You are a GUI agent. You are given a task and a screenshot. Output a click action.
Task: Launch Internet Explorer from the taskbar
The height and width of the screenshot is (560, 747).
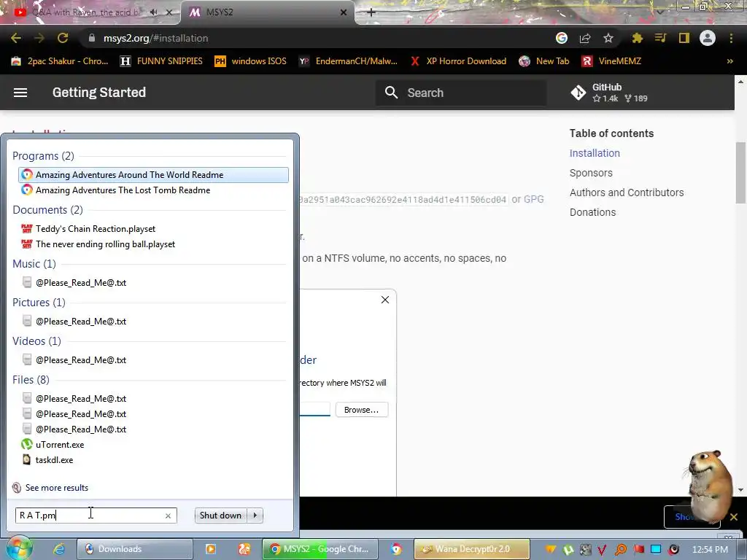click(x=59, y=549)
